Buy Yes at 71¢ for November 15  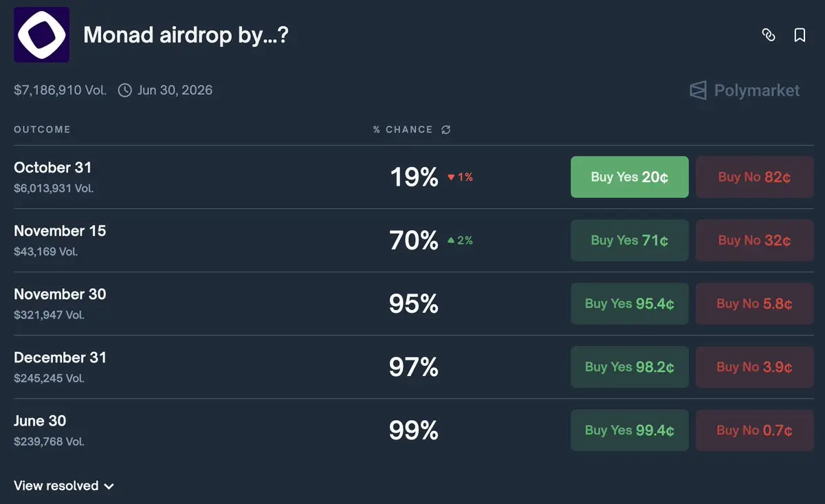coord(629,240)
